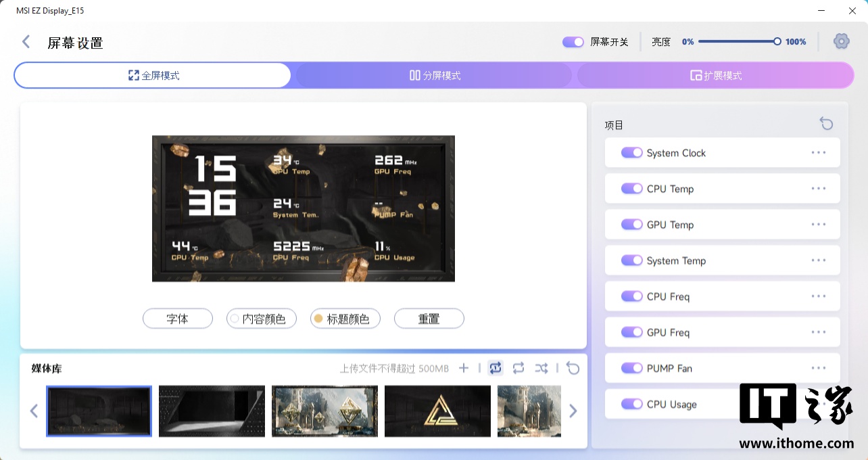Toggle GPU Temp item switch

(632, 225)
